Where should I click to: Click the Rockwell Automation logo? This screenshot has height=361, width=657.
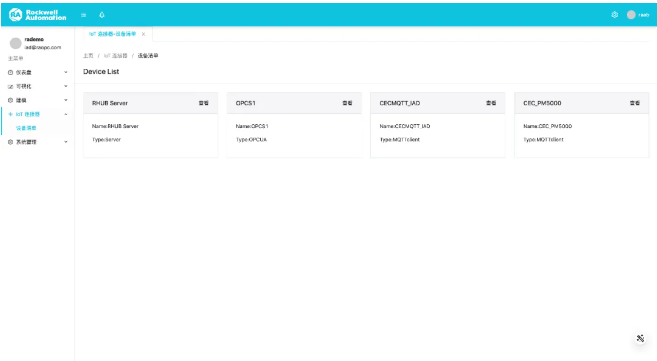[x=37, y=15]
